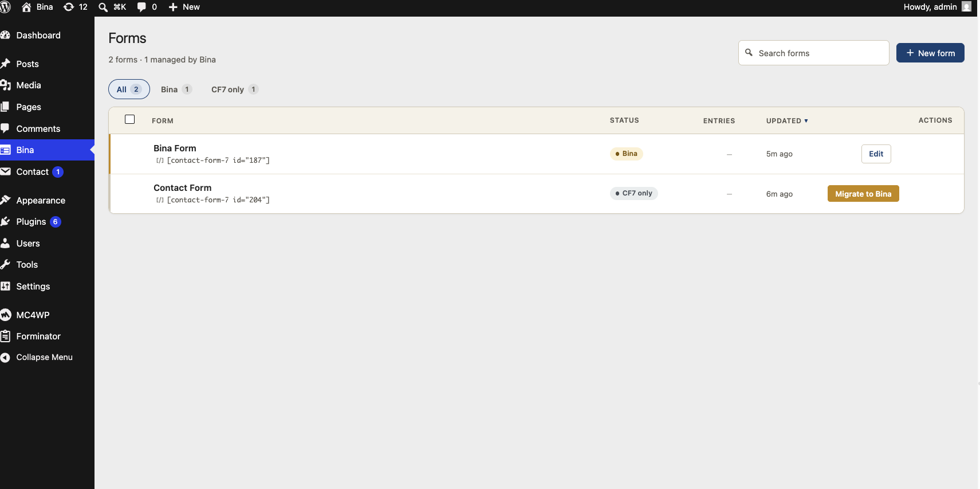Click the Users person icon

pos(6,243)
